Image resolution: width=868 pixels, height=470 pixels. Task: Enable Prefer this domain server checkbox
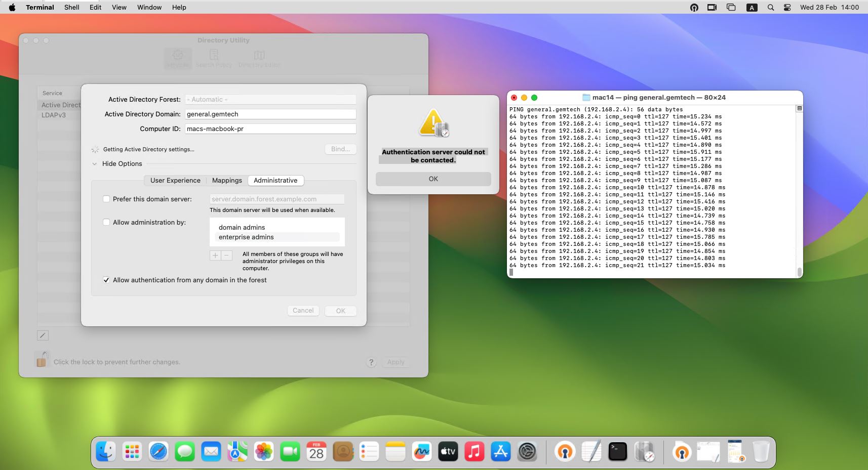coord(106,199)
